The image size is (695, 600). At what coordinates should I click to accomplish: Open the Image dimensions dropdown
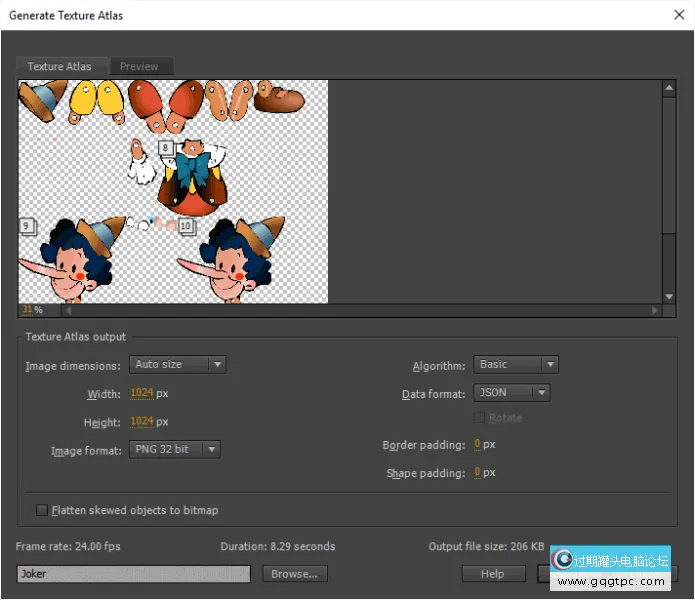pos(178,365)
